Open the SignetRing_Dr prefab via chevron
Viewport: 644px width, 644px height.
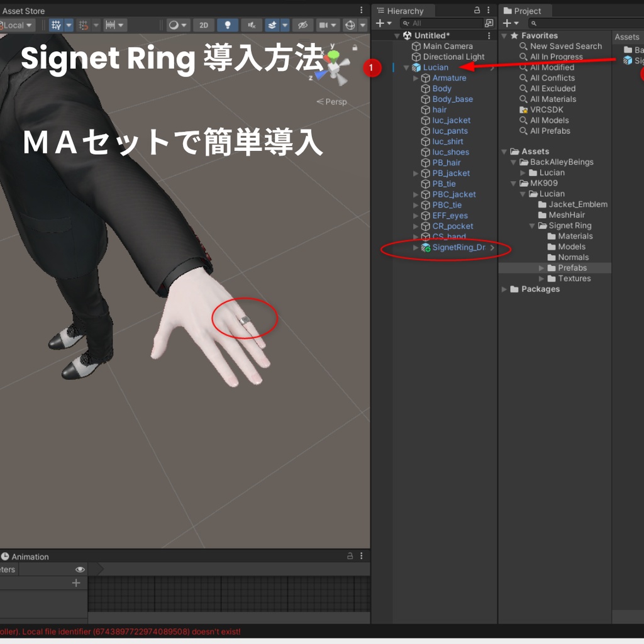[x=492, y=247]
